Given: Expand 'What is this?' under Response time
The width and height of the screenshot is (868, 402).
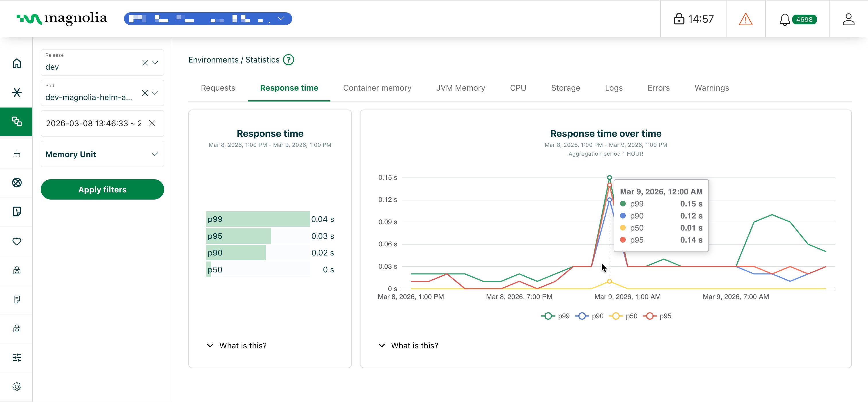Looking at the screenshot, I should point(237,346).
